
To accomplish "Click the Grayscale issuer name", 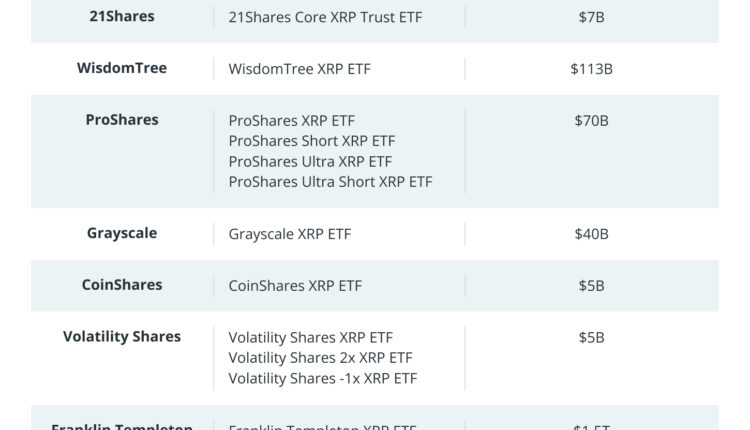I will click(122, 233).
